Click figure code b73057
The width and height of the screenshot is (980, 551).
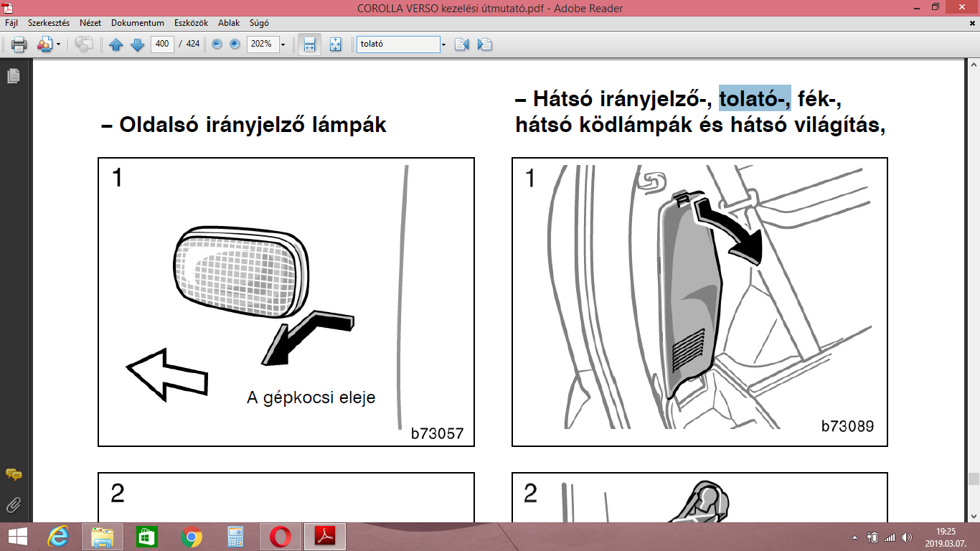438,433
